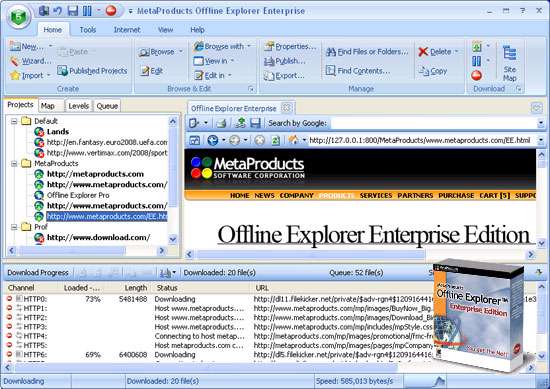Open Published Projects
Screen dimensions: 550x389
(x=92, y=71)
